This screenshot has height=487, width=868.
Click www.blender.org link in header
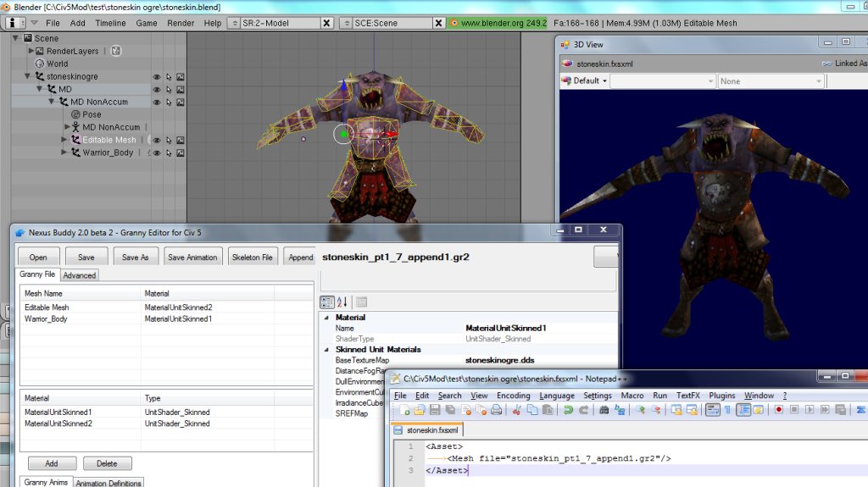pos(497,23)
